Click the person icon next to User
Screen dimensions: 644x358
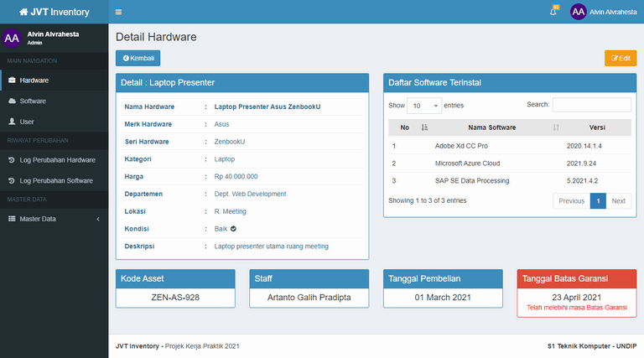click(12, 121)
